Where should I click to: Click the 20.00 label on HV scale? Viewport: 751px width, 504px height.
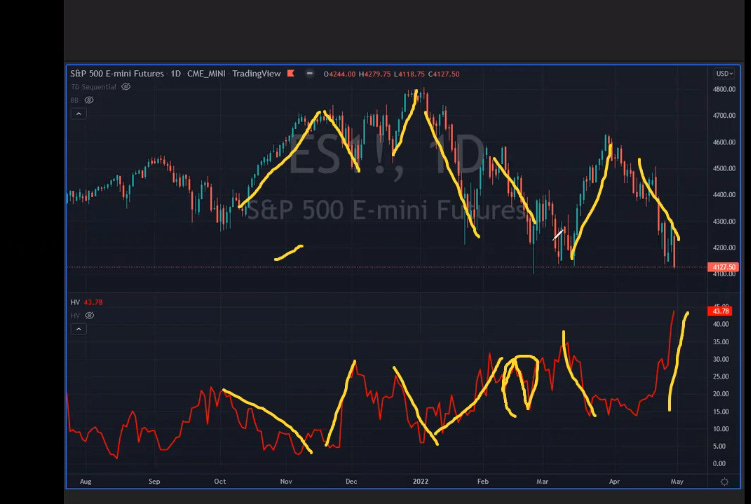click(721, 394)
